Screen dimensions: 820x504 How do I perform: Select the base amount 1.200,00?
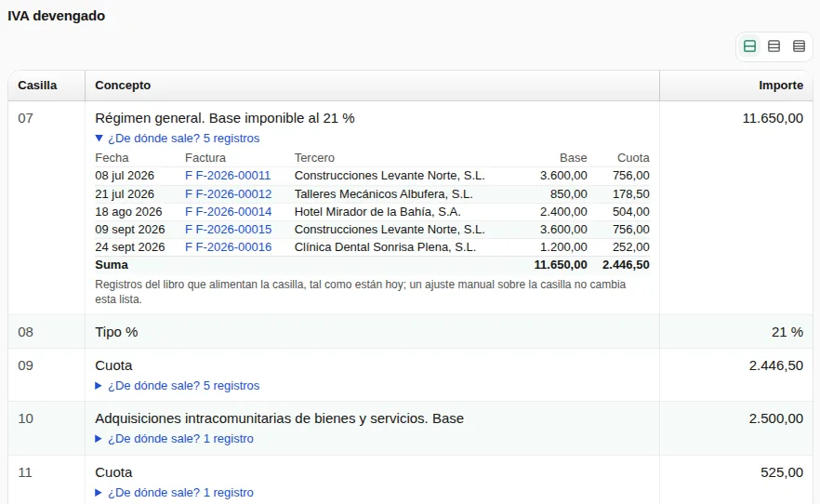(563, 247)
